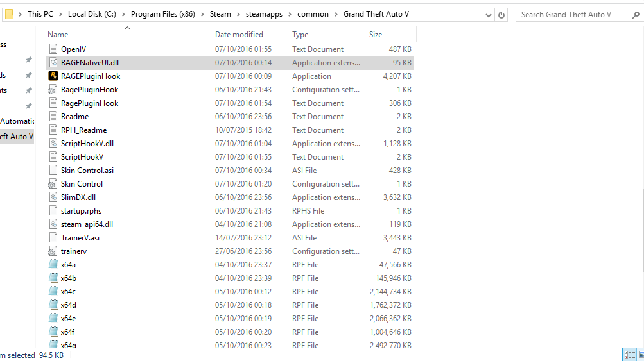Image resolution: width=644 pixels, height=361 pixels.
Task: Navigate to Local Disk (C:) breadcrumb
Action: click(x=92, y=14)
